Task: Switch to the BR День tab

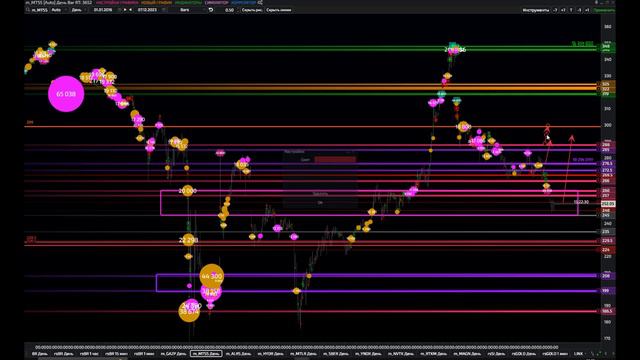Action: click(x=40, y=354)
